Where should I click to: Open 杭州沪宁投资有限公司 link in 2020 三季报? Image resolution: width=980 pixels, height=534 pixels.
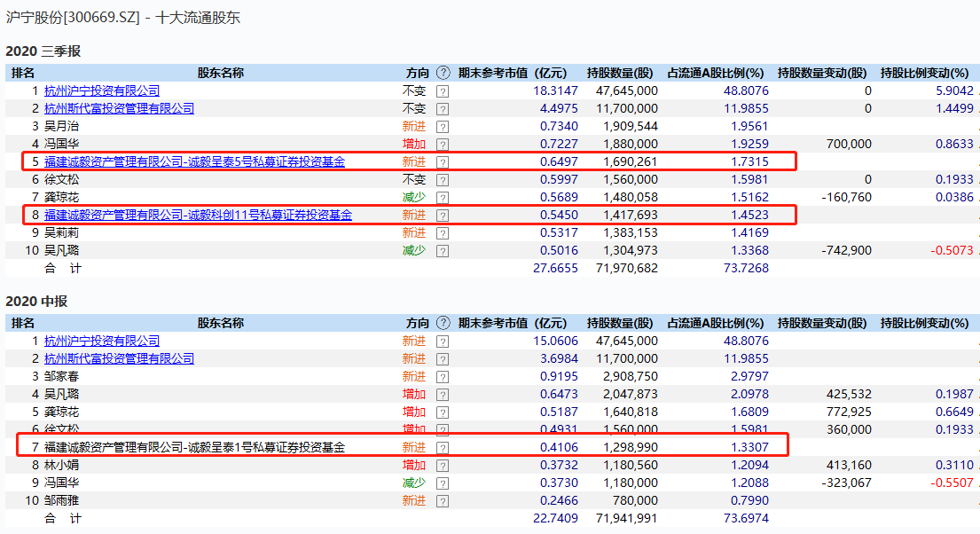coord(102,90)
